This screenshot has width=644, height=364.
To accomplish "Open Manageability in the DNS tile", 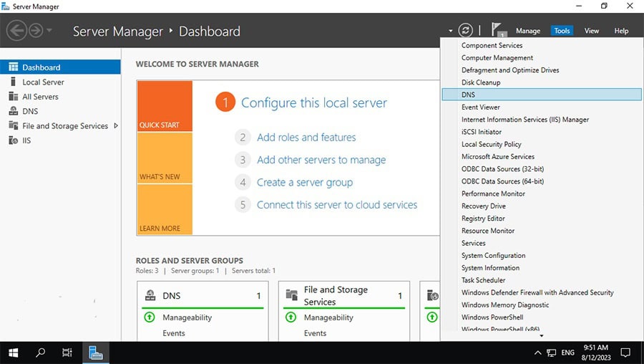I will tap(187, 317).
